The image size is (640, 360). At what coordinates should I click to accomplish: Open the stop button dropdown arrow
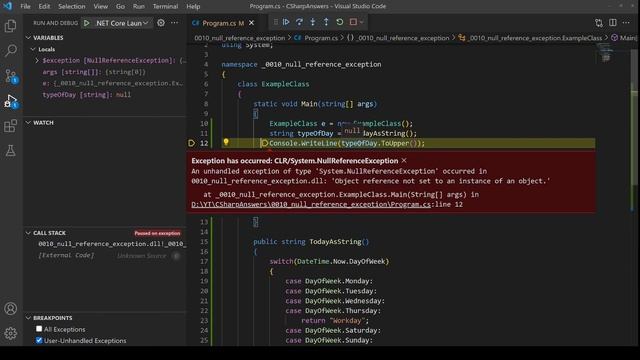(x=361, y=22)
